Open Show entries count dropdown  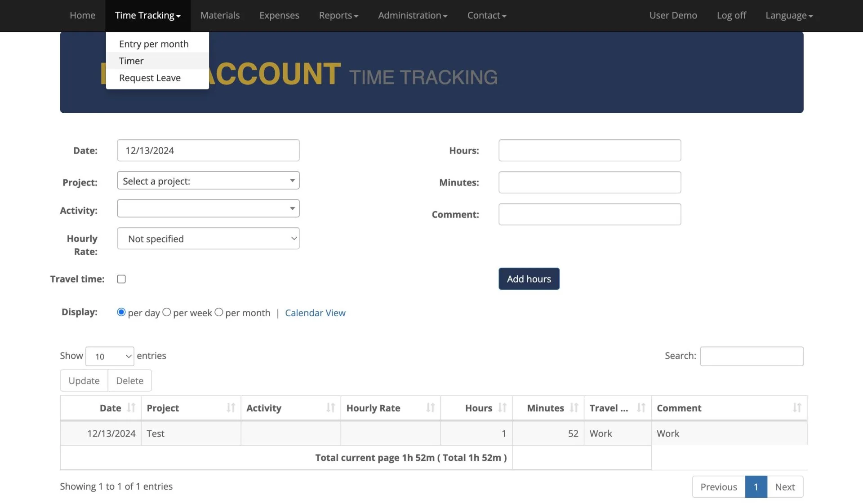110,356
